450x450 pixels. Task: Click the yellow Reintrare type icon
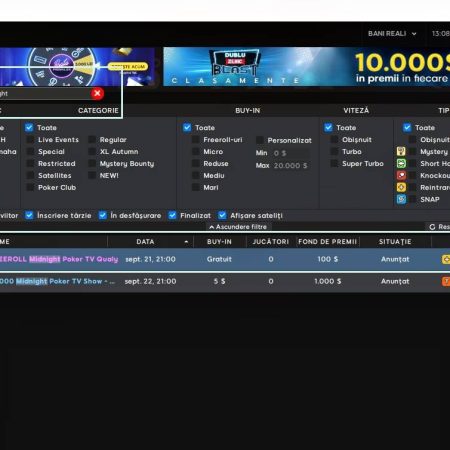401,187
